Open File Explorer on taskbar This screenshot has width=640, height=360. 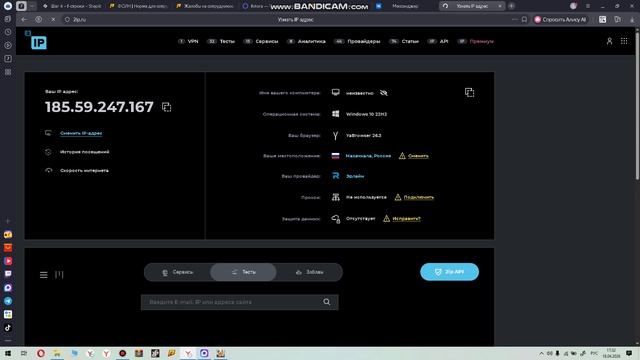tap(57, 353)
